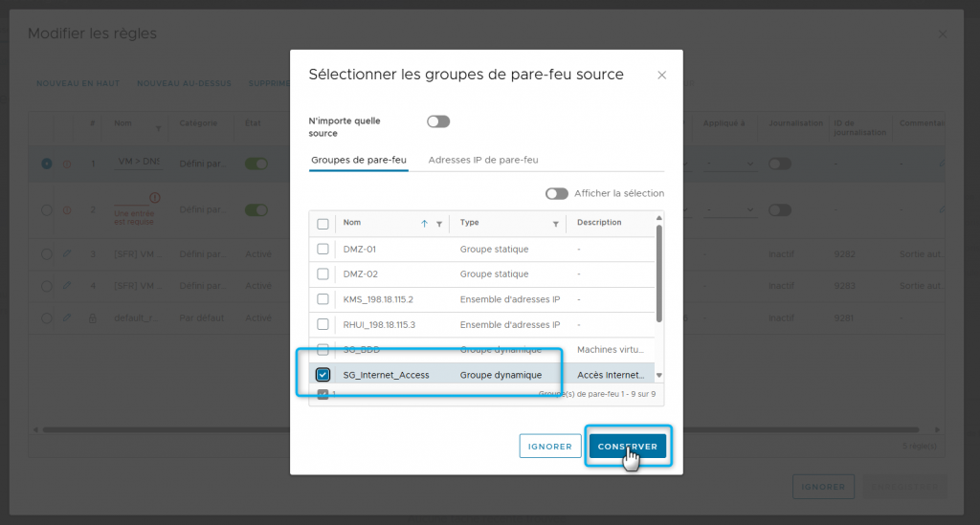Open the Type column filter icon
Image resolution: width=980 pixels, height=525 pixels.
(555, 224)
